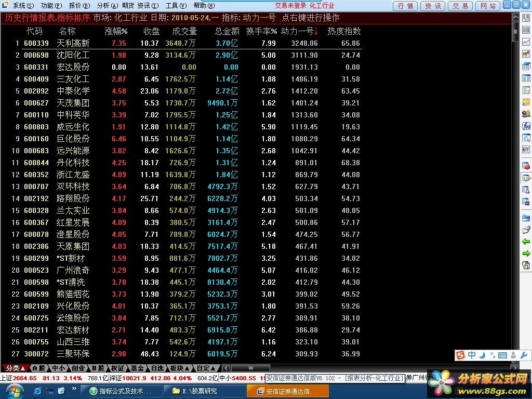Click the horizontal scrollbar left arrow
Viewport: 532px width, 399px height.
click(227, 368)
